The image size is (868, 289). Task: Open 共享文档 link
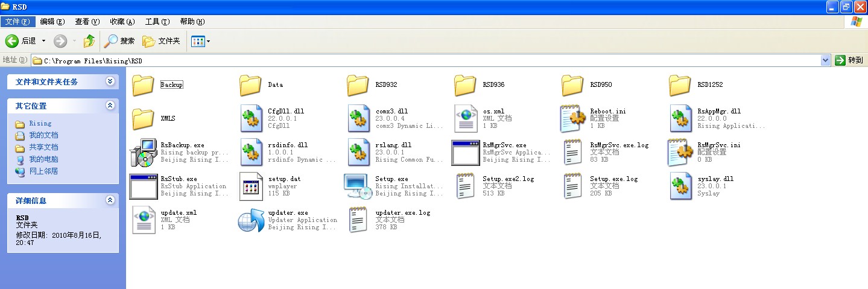43,147
